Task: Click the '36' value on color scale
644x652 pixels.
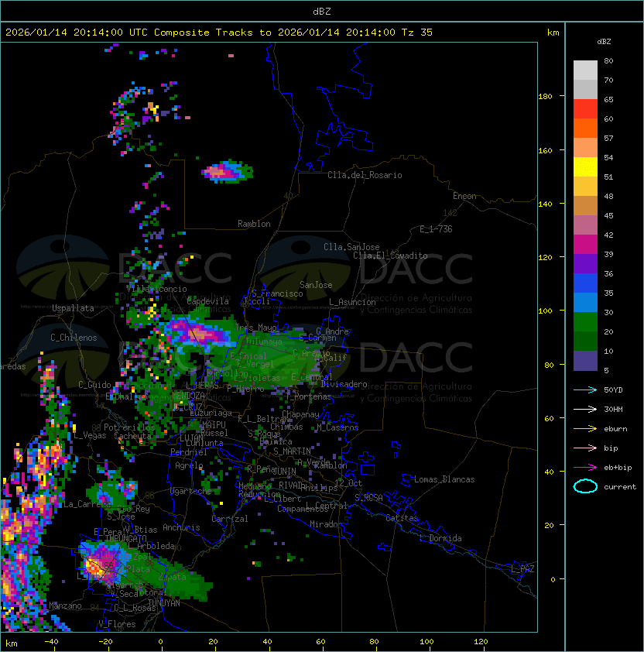Action: pos(608,273)
